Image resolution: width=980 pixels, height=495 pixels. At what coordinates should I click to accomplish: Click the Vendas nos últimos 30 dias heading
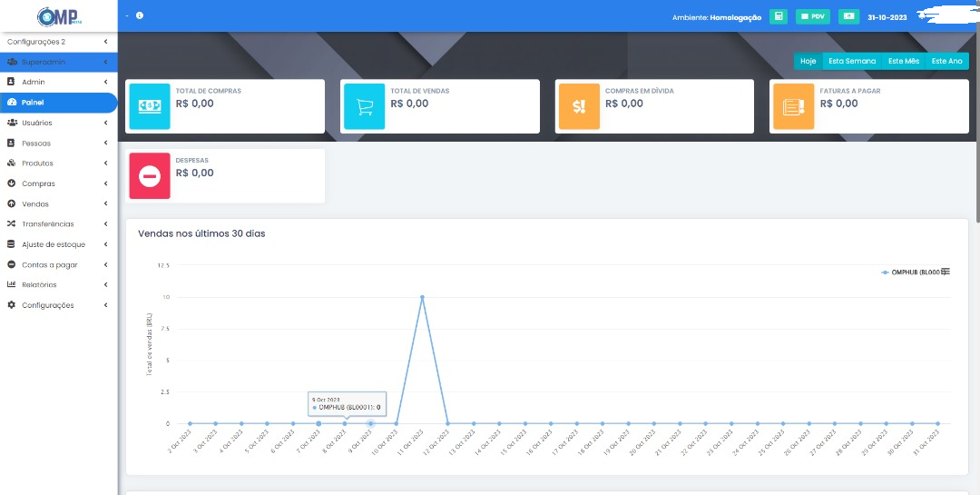point(201,233)
